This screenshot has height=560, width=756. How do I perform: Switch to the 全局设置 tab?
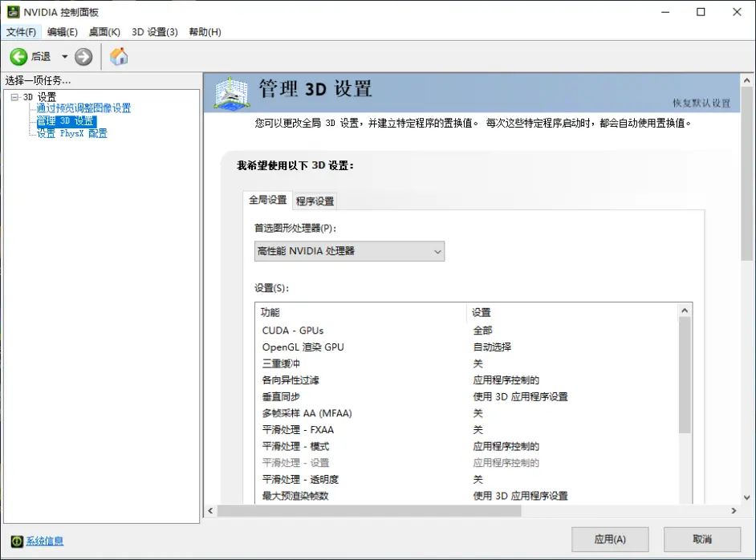tap(267, 200)
